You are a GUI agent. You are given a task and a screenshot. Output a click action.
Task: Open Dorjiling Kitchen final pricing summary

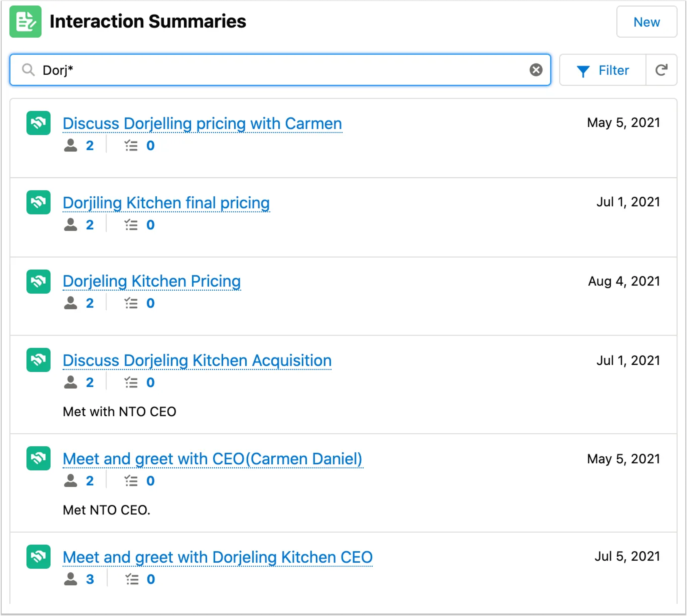click(166, 203)
